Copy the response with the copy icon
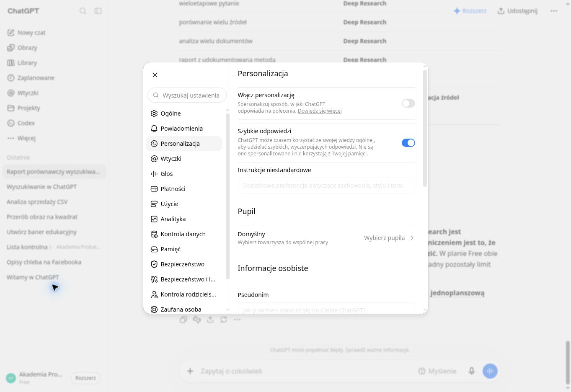 click(x=183, y=320)
